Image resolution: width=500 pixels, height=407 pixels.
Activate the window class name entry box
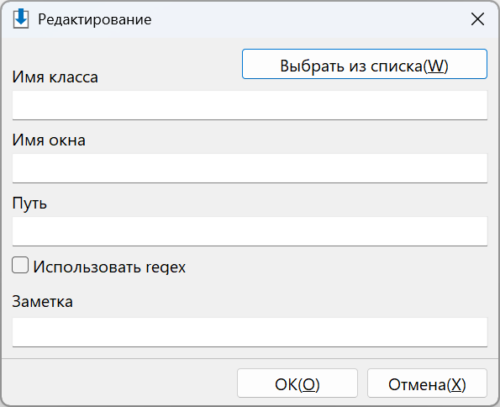pyautogui.click(x=250, y=105)
